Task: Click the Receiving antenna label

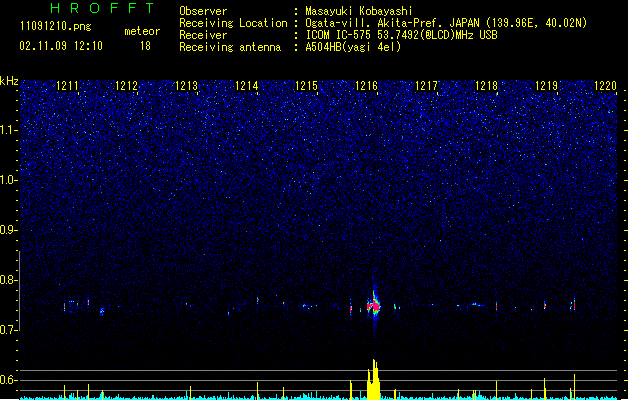Action: (x=230, y=47)
